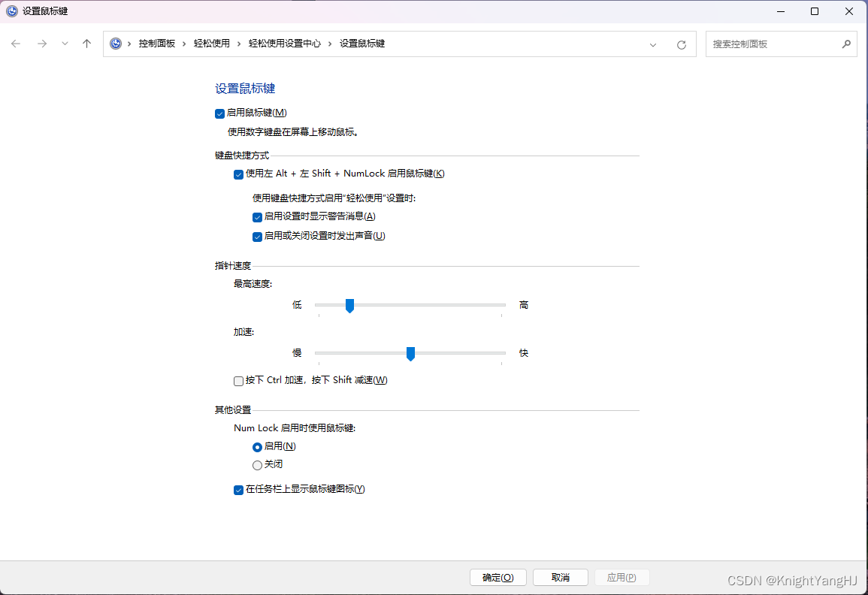Select the 关闭 radio button
Screen dimensions: 868x595
click(x=257, y=465)
